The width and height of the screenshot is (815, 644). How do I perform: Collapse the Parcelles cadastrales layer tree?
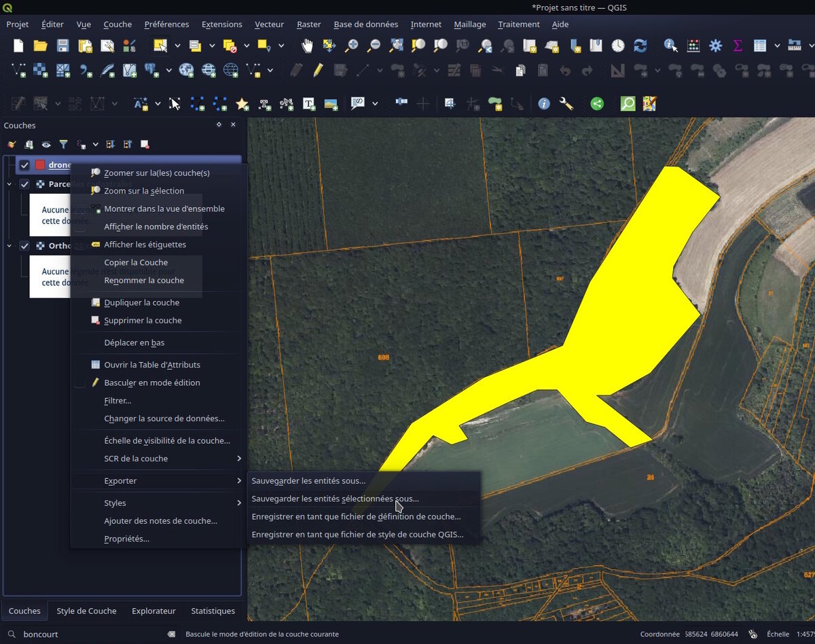pyautogui.click(x=10, y=184)
